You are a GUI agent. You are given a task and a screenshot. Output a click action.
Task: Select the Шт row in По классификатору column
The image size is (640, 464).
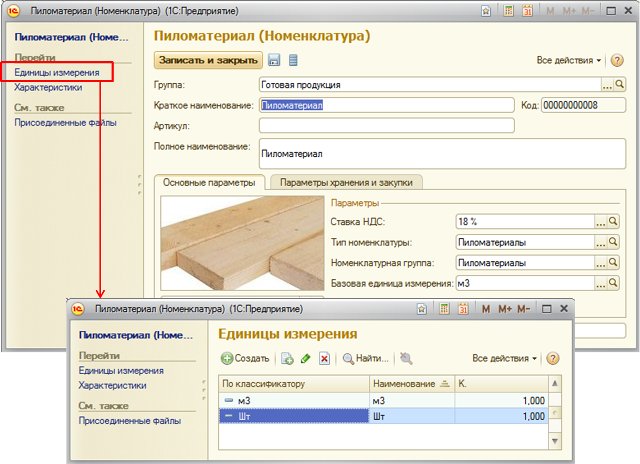(294, 416)
